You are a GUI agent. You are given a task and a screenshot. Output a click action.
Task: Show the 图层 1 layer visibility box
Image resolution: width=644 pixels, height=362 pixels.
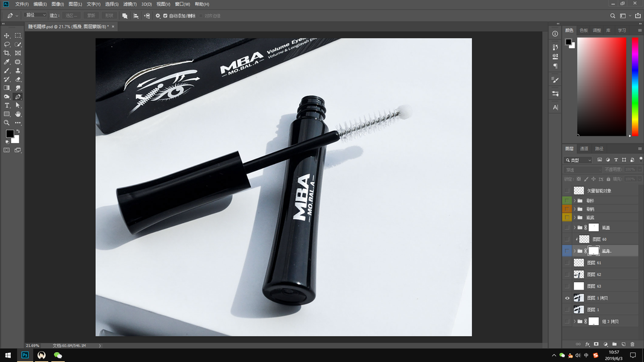pos(567,310)
